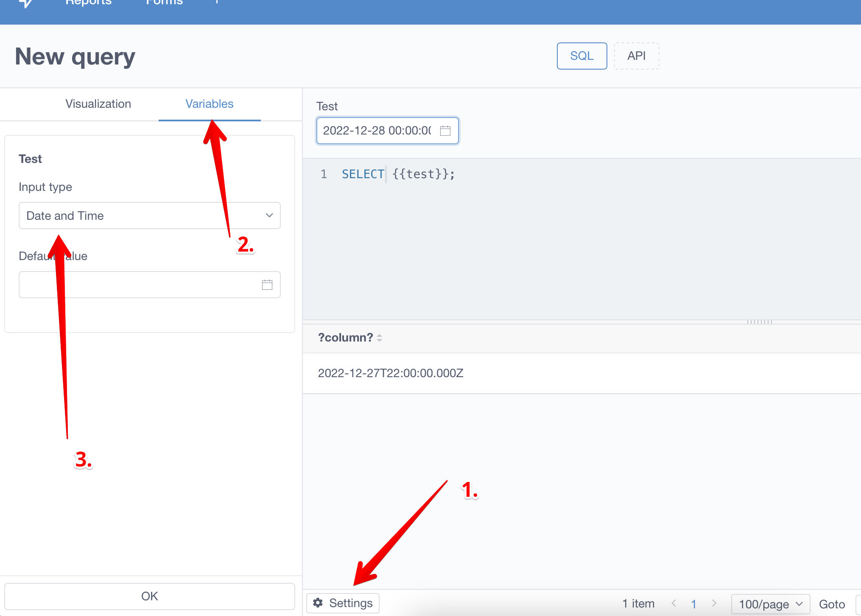
Task: Open Reports in the top navigation
Action: tap(89, 3)
